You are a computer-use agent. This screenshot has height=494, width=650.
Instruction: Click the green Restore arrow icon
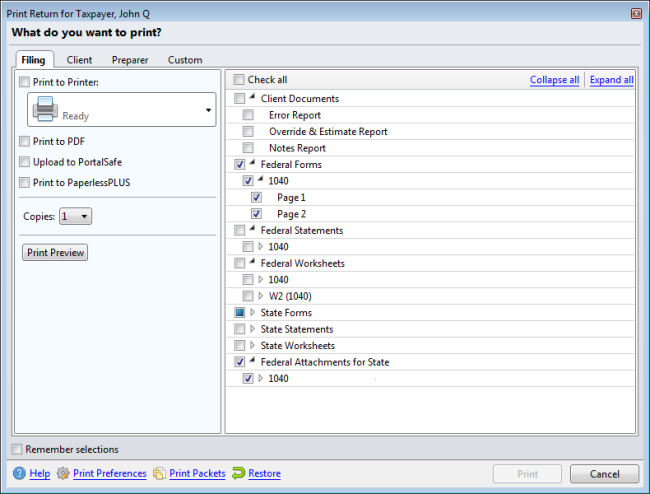239,473
